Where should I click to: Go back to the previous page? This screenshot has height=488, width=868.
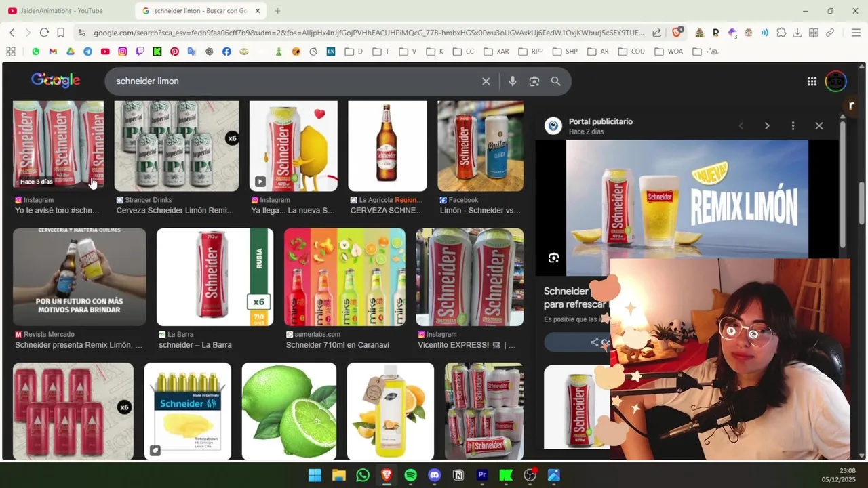12,33
